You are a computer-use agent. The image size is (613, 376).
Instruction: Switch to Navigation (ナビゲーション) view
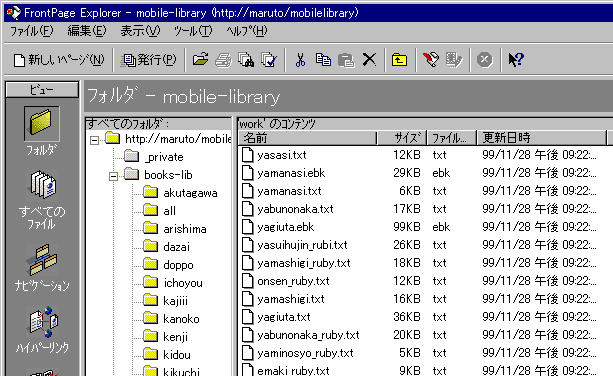pos(42,268)
